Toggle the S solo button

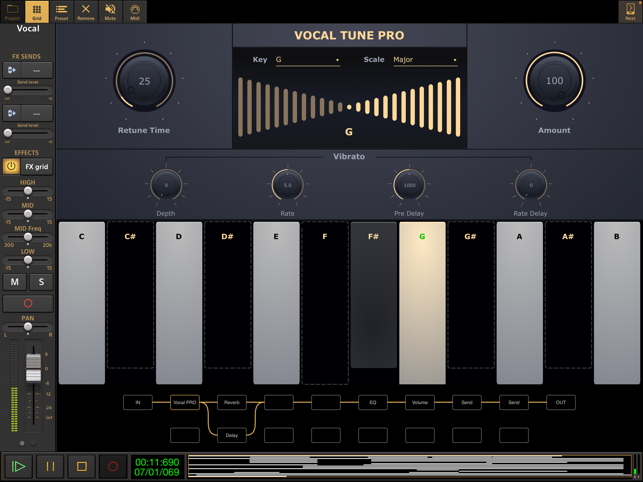coord(41,282)
